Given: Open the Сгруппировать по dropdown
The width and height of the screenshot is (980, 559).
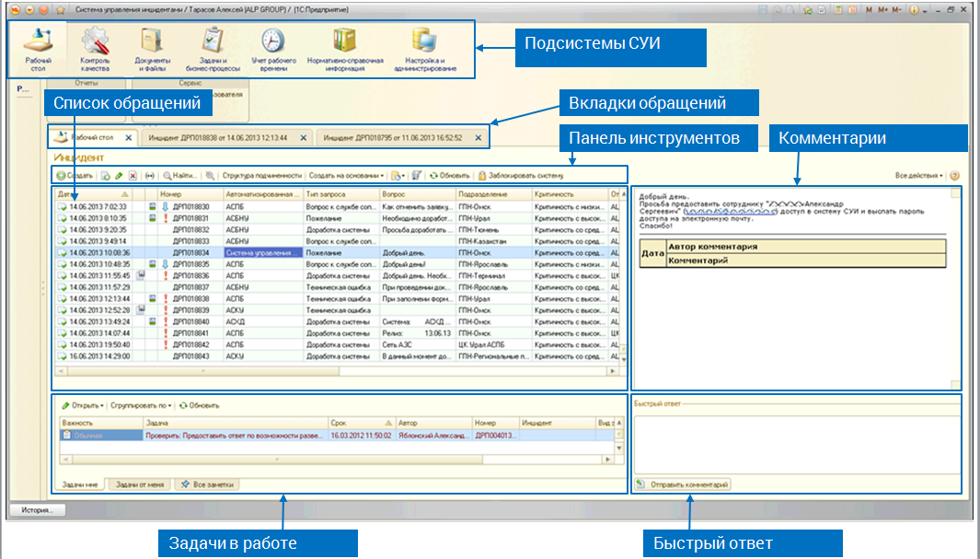Looking at the screenshot, I should click(x=141, y=405).
